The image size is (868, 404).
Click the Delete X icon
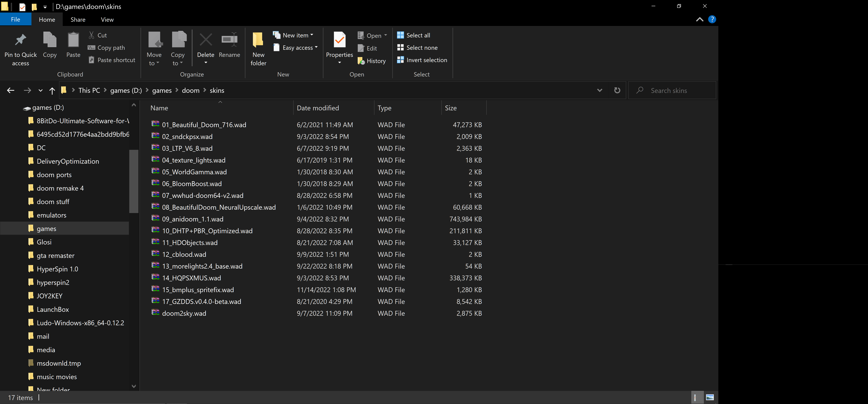point(206,40)
